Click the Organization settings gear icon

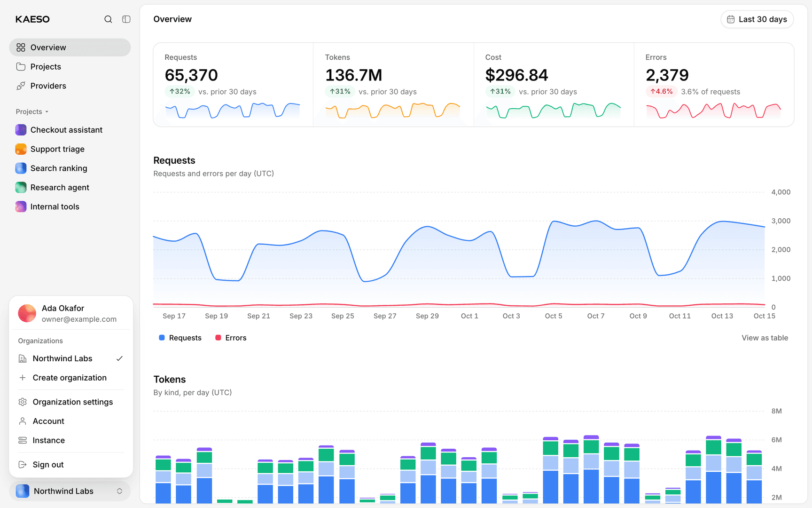[23, 402]
